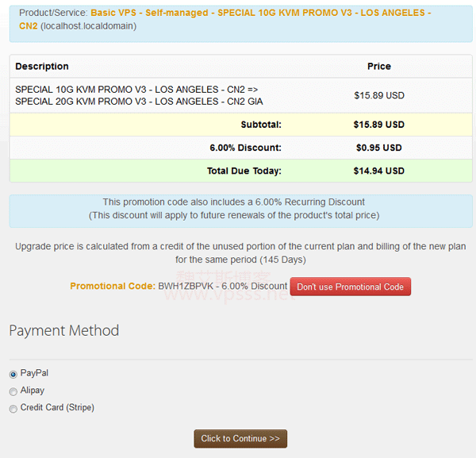Click the Price column header
Screen dimensions: 476x458
(x=378, y=67)
